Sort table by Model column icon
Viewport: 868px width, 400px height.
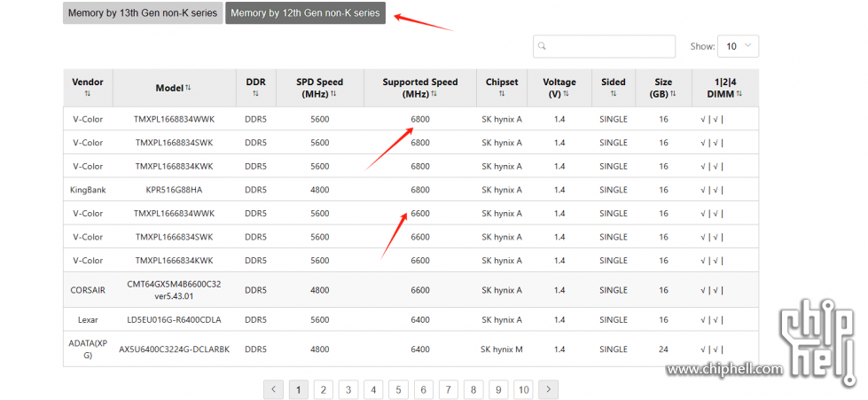click(188, 88)
